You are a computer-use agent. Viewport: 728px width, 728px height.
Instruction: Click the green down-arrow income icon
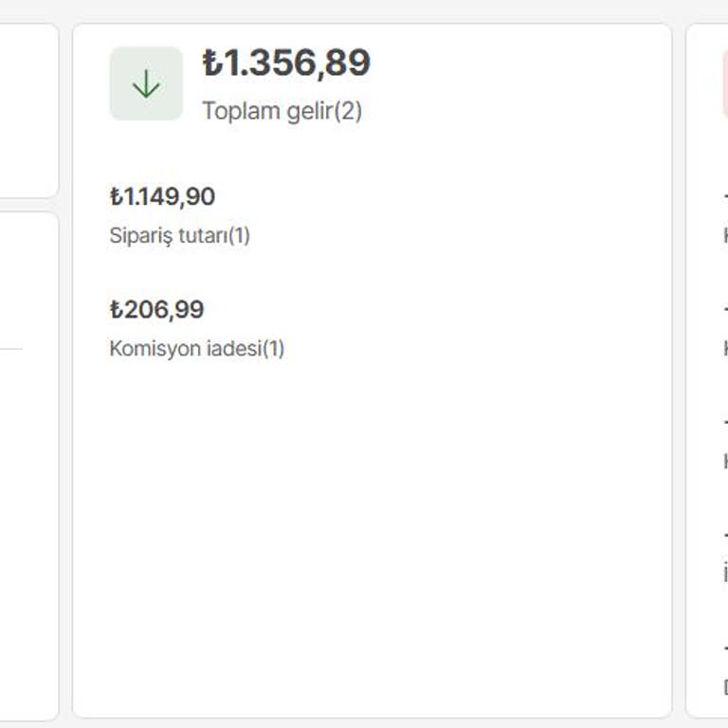(146, 84)
